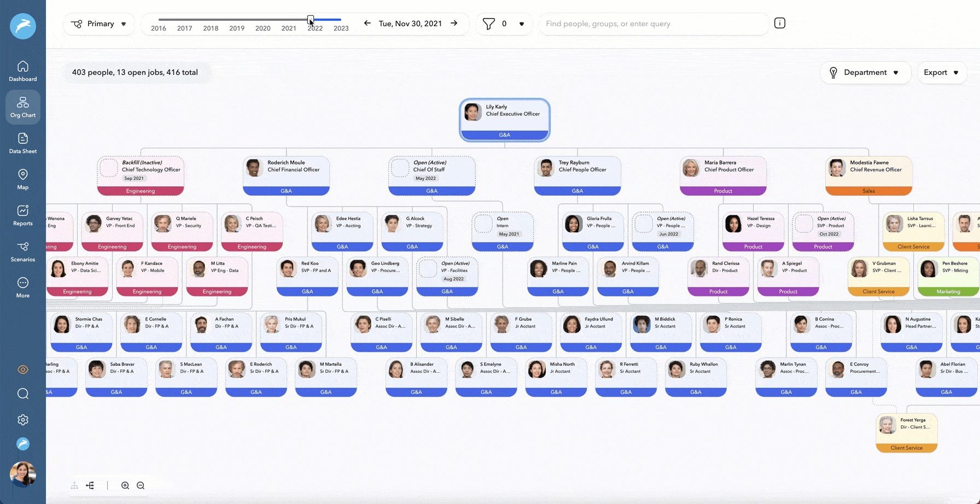This screenshot has width=980, height=504.
Task: Open the settings gear
Action: [x=22, y=419]
